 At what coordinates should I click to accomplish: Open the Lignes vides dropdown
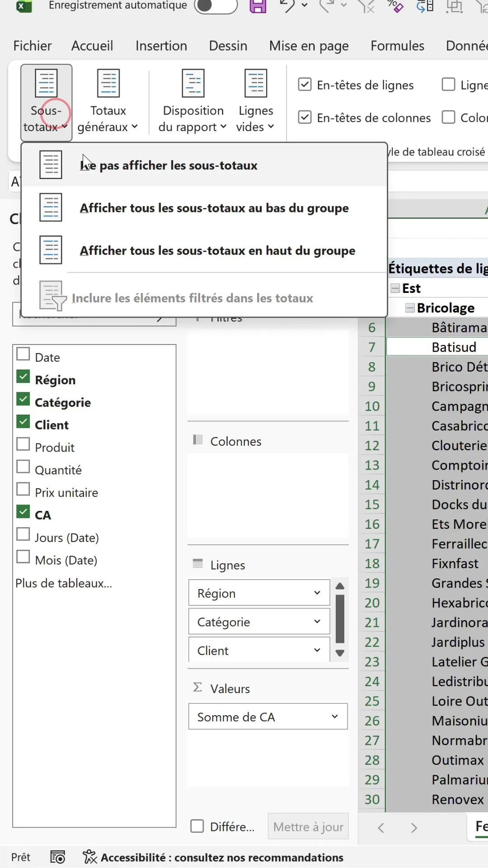(x=256, y=103)
